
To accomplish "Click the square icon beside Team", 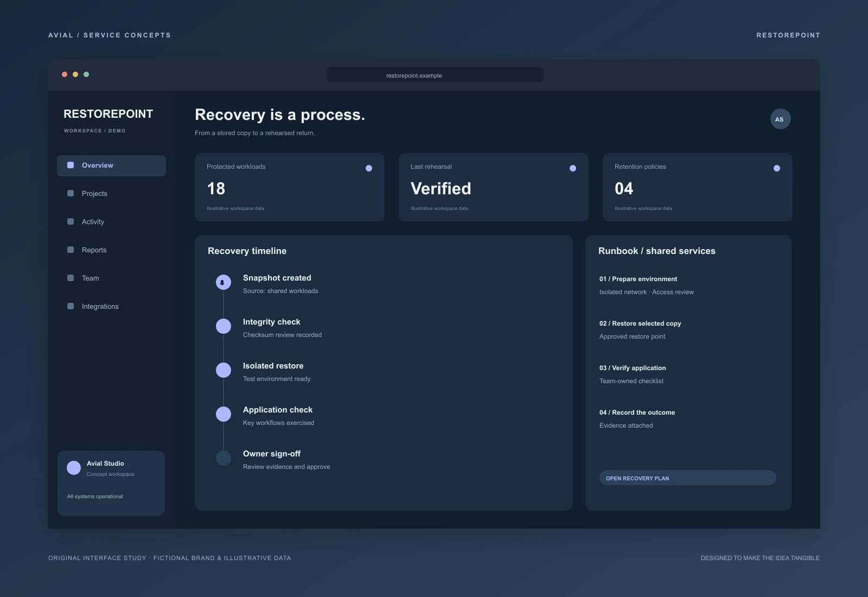I will click(71, 278).
